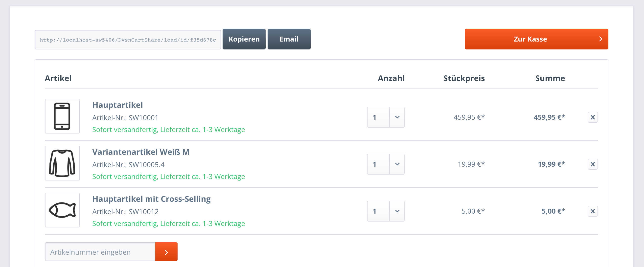Open quantity dropdown for SW10012
The width and height of the screenshot is (644, 267).
point(386,211)
